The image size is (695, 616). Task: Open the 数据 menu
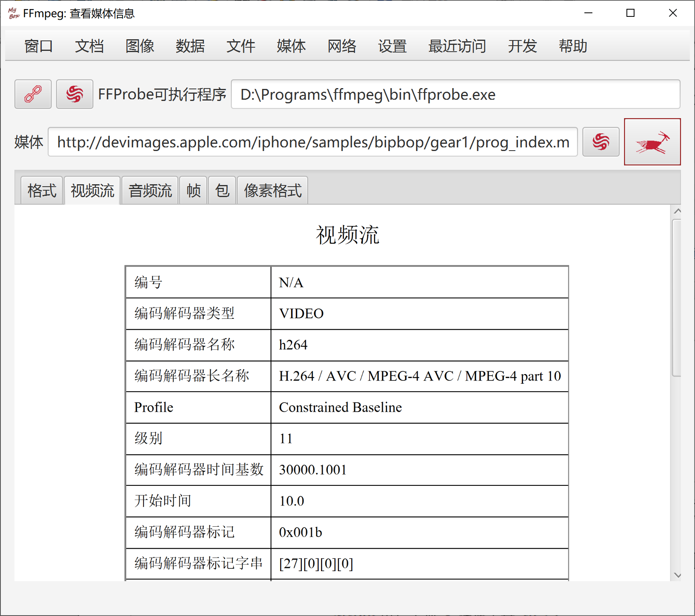(190, 46)
